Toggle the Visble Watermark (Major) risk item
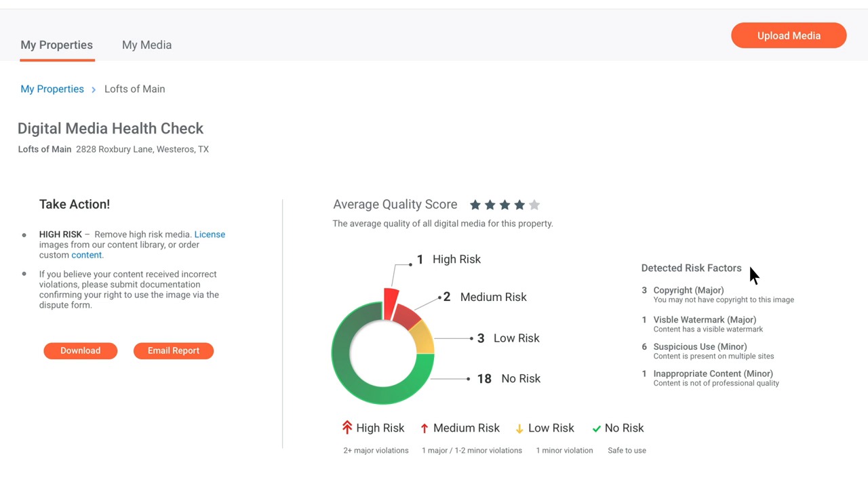The height and width of the screenshot is (488, 868). coord(705,319)
